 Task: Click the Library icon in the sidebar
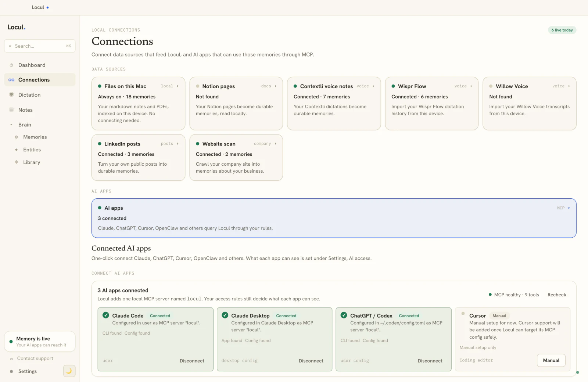point(16,162)
